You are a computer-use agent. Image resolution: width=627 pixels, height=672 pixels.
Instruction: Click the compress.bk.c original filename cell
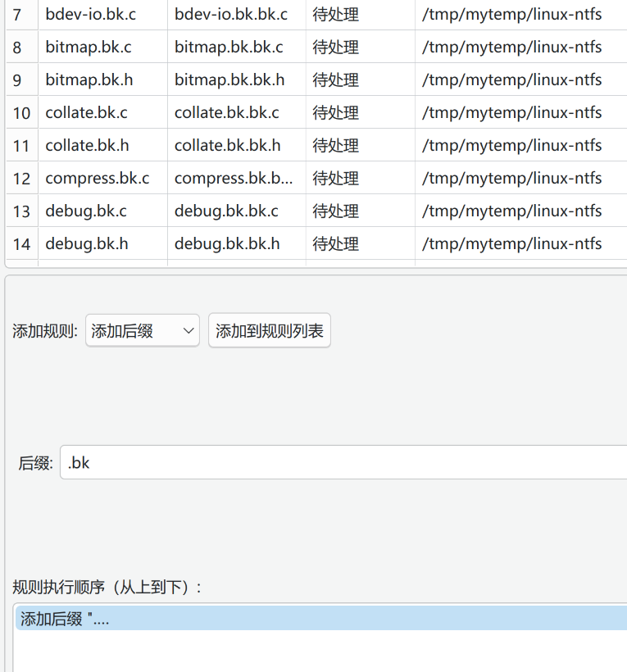tap(102, 178)
